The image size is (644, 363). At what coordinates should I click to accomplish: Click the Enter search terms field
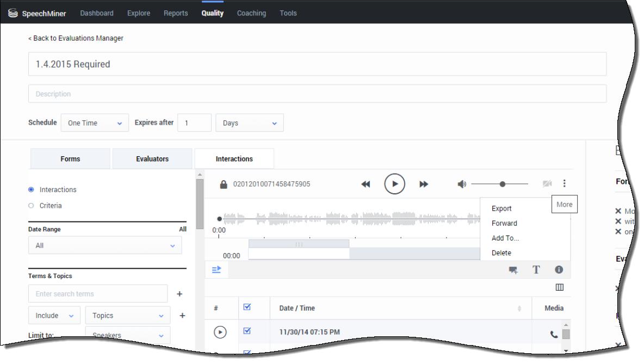98,294
